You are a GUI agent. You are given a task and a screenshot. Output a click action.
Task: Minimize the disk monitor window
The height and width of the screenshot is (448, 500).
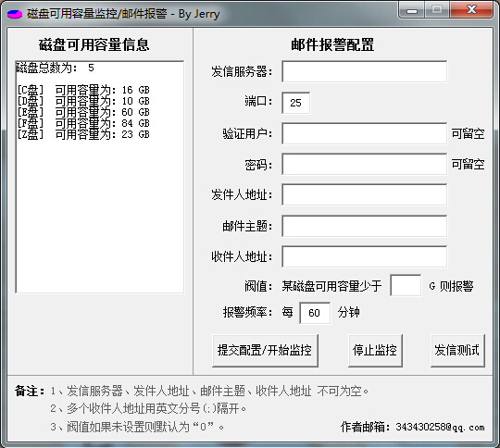[x=412, y=10]
